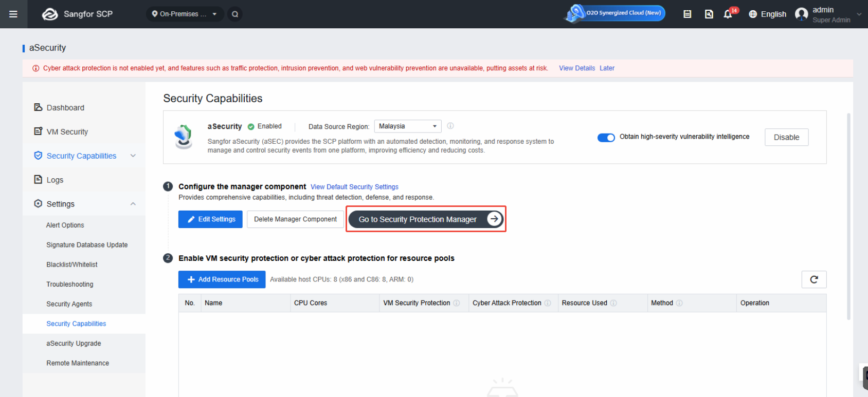Click the Settings gear icon in sidebar
The image size is (868, 397).
point(38,203)
